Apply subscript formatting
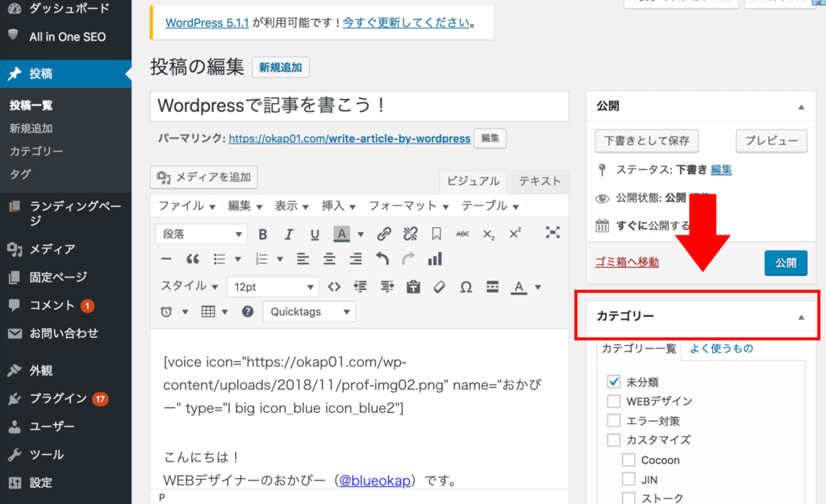 click(489, 234)
